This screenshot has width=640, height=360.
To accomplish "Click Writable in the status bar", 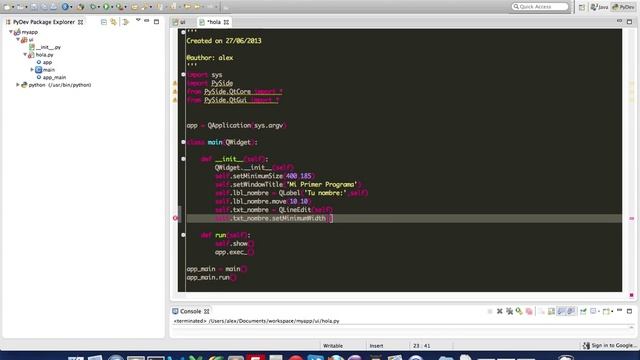I will point(333,346).
